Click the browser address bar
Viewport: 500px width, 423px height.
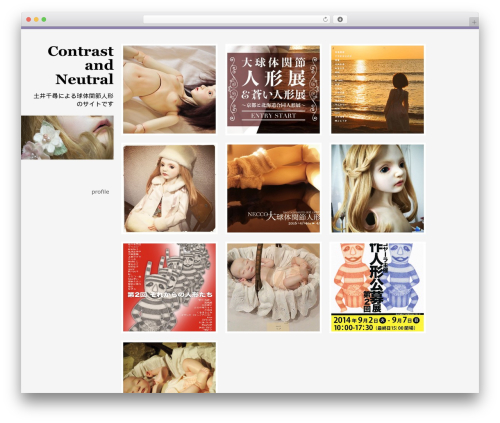tap(237, 20)
